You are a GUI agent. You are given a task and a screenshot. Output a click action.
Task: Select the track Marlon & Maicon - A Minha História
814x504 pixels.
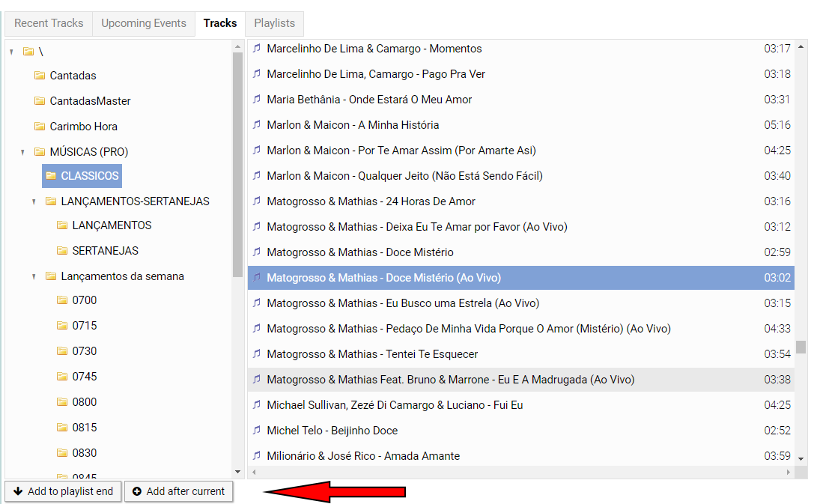353,125
